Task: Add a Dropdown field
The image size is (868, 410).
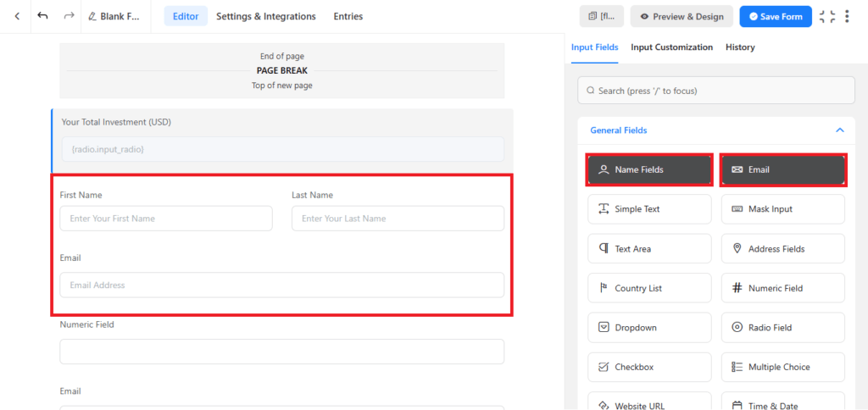Action: click(x=649, y=328)
